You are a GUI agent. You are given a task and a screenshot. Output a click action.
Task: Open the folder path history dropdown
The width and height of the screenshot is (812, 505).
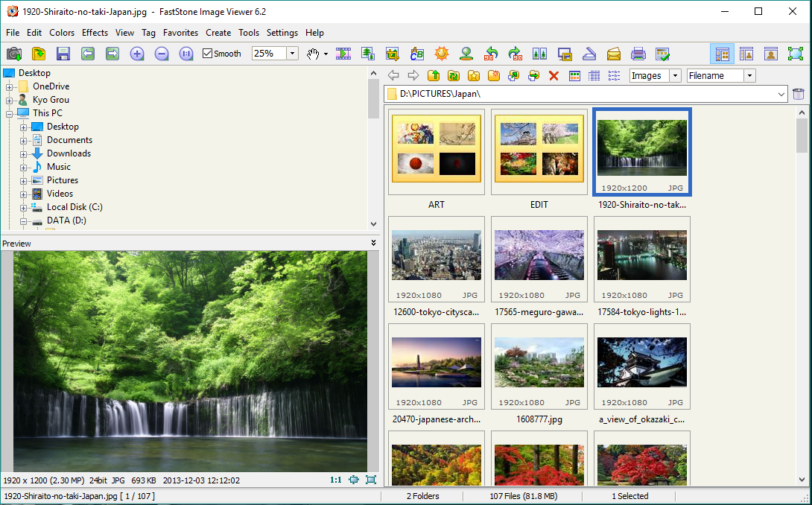[781, 95]
